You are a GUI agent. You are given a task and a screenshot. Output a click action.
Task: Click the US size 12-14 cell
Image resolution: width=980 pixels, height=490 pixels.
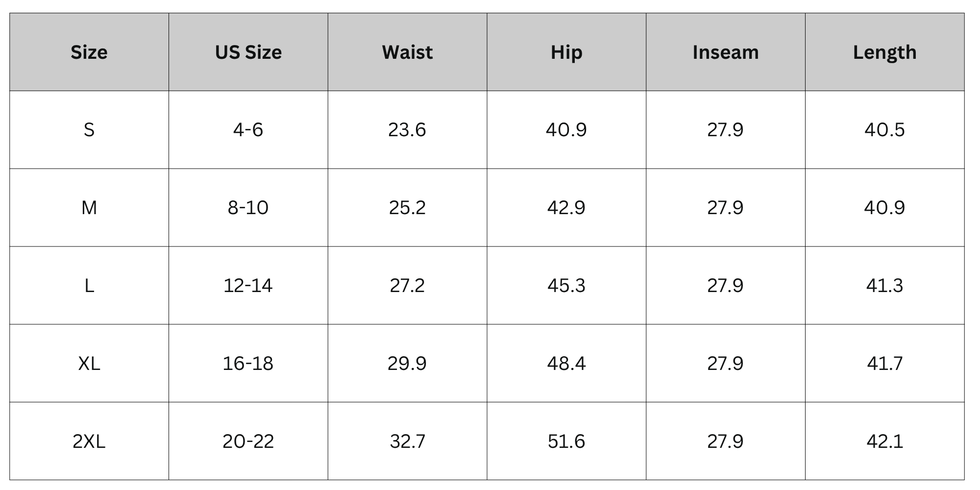[x=248, y=286]
